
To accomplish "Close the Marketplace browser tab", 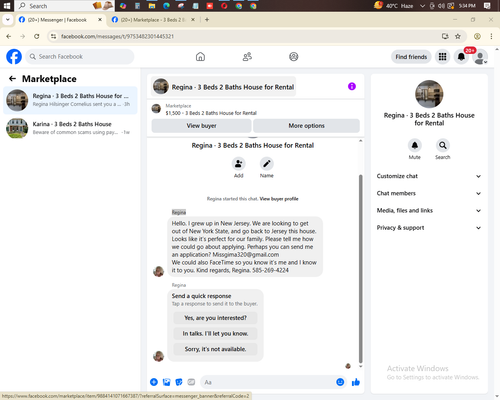I will pyautogui.click(x=193, y=20).
